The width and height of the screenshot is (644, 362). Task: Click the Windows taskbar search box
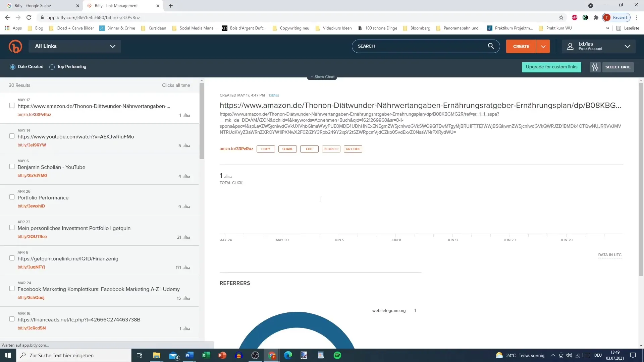[x=74, y=355]
